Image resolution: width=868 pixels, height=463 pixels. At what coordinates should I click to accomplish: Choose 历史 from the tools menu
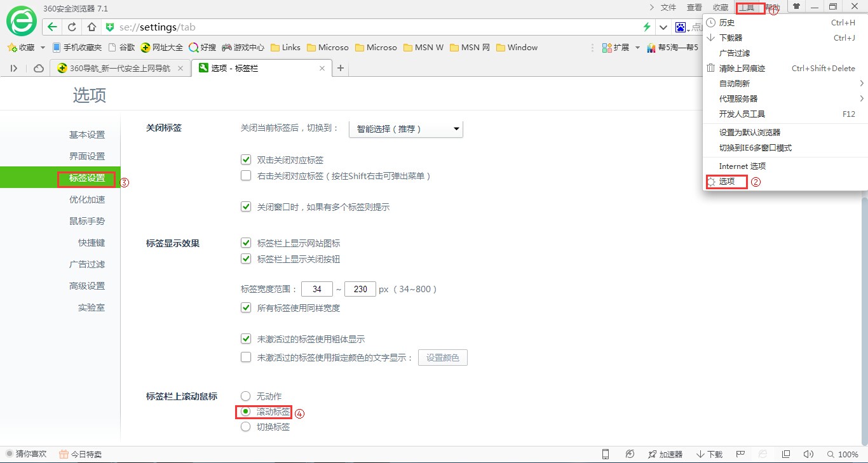pos(785,22)
